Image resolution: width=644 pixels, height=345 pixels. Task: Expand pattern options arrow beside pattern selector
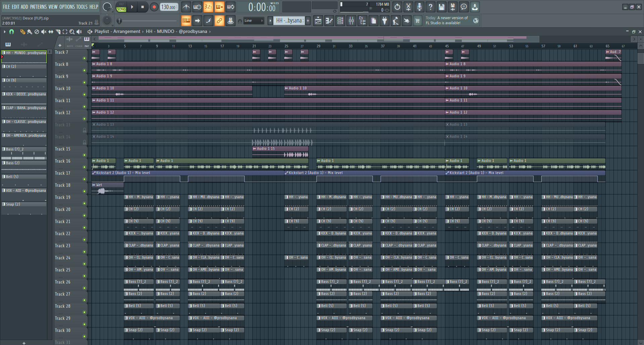point(270,21)
